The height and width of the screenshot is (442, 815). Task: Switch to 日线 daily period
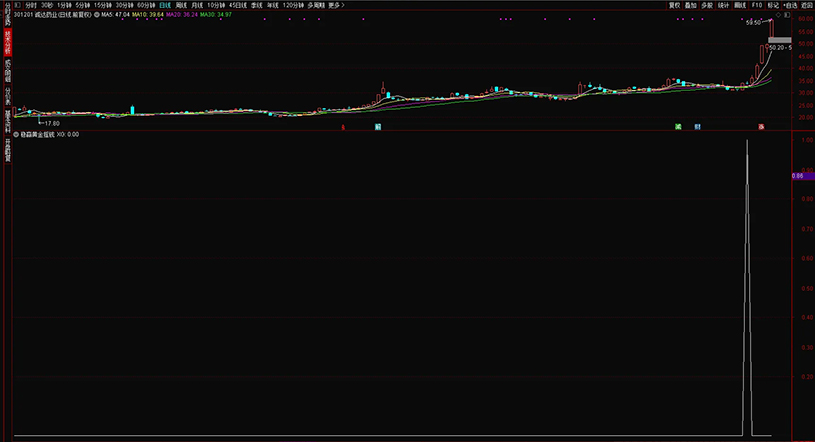coord(165,5)
